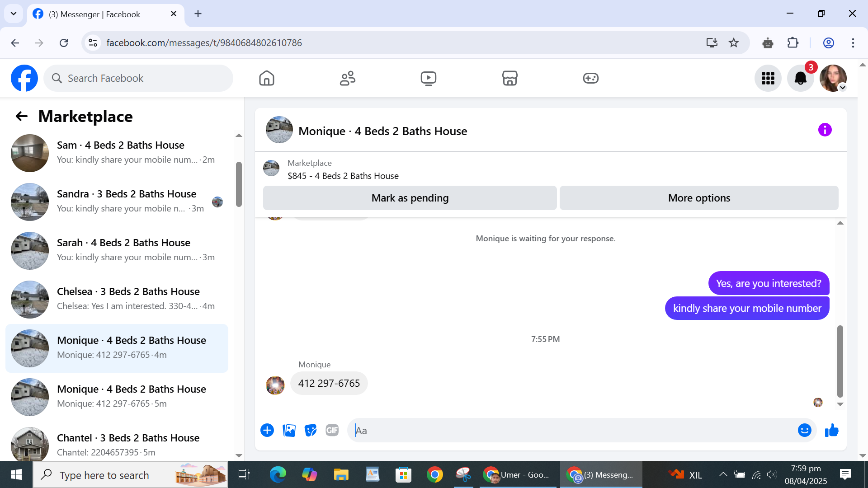Image resolution: width=868 pixels, height=488 pixels.
Task: Open the Facebook apps grid menu
Action: coord(768,78)
